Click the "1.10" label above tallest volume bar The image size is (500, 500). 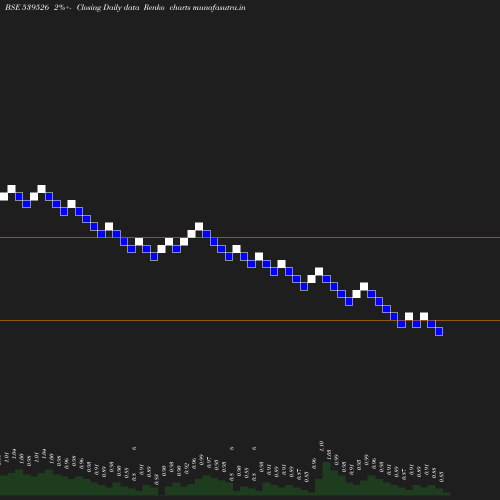coord(321,446)
